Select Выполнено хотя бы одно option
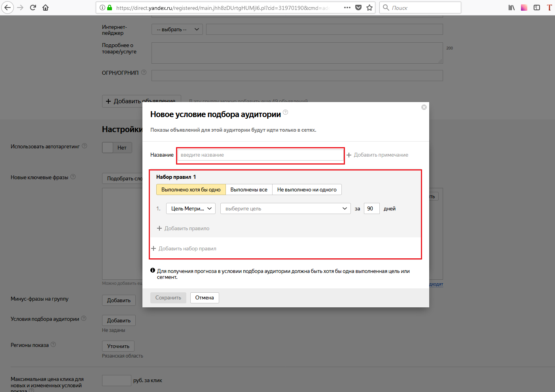The width and height of the screenshot is (555, 392). click(x=191, y=189)
